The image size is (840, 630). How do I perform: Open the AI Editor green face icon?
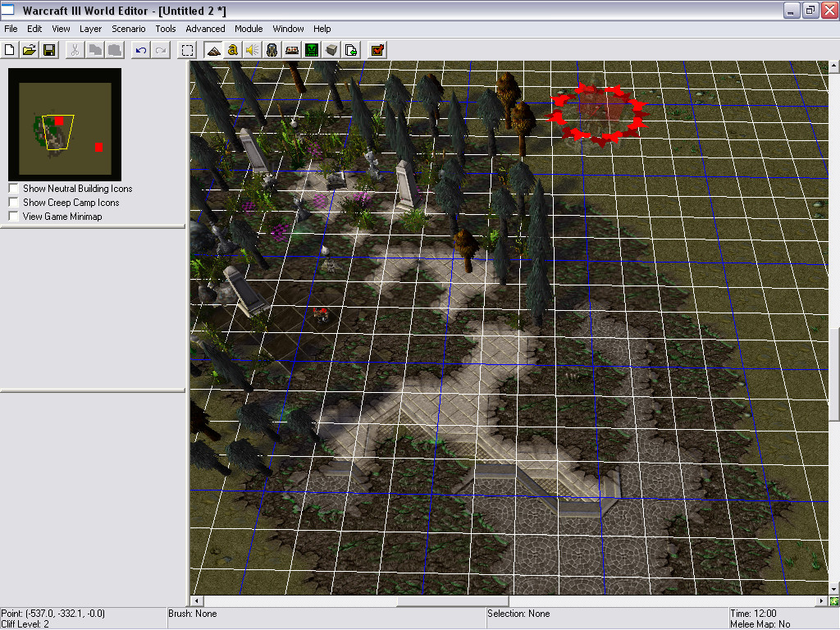pyautogui.click(x=312, y=50)
